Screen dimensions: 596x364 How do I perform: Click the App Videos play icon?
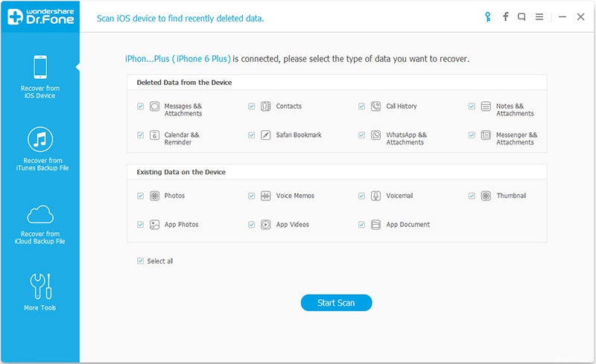[x=265, y=225]
